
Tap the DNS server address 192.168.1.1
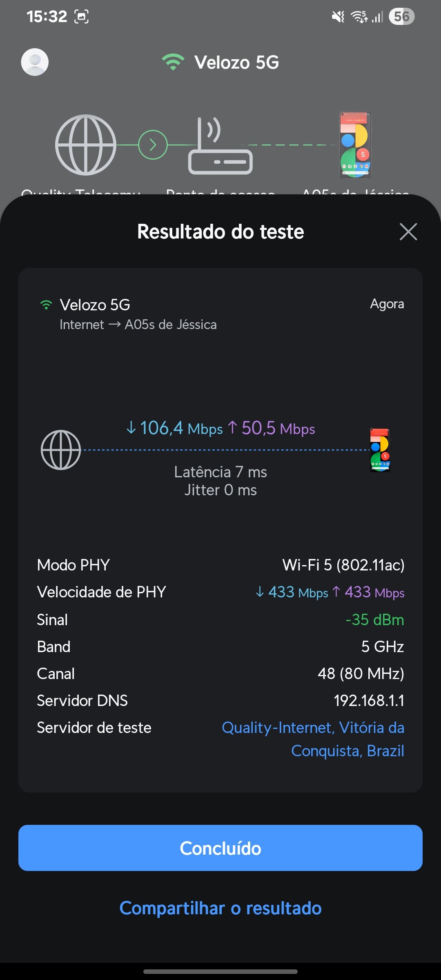click(x=369, y=701)
